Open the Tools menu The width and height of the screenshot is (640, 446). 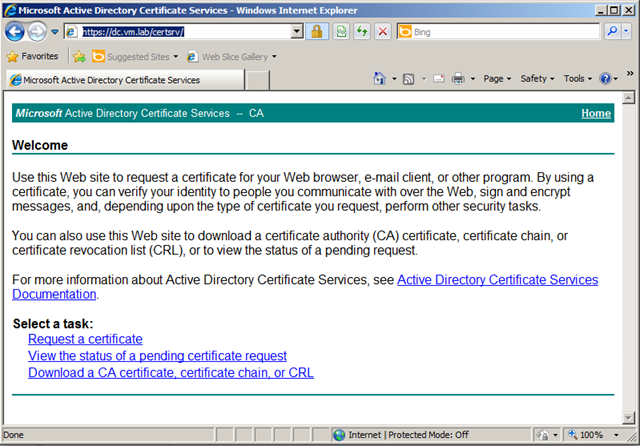tap(578, 78)
